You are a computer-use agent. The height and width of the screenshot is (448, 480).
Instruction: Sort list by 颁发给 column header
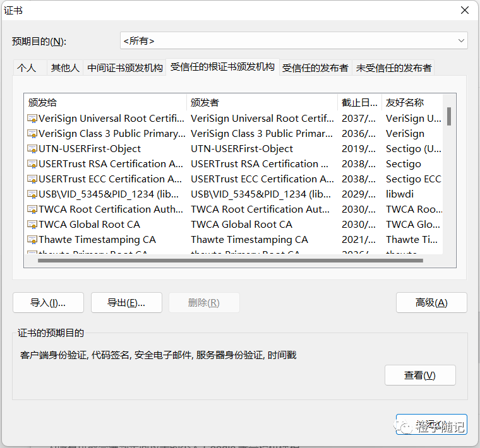point(105,102)
